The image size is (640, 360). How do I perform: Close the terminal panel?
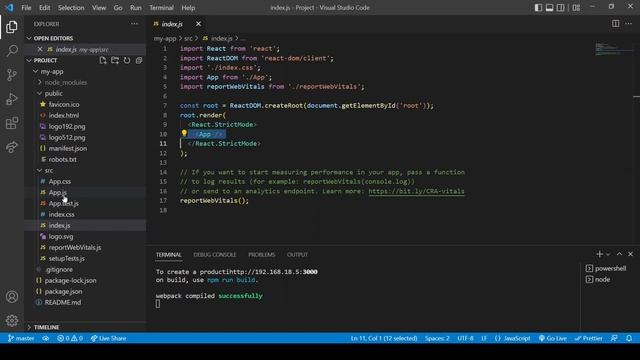pos(631,254)
